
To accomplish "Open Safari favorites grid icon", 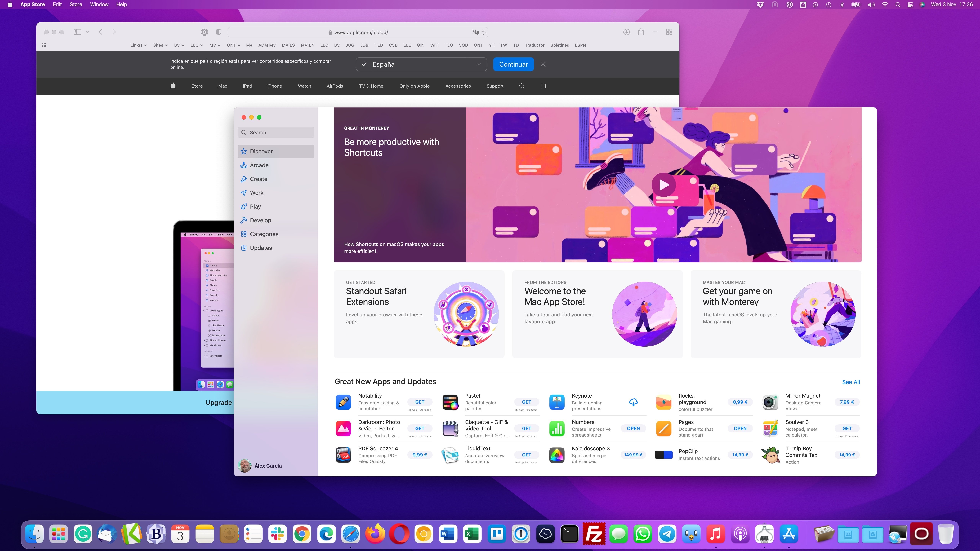I will tap(45, 45).
